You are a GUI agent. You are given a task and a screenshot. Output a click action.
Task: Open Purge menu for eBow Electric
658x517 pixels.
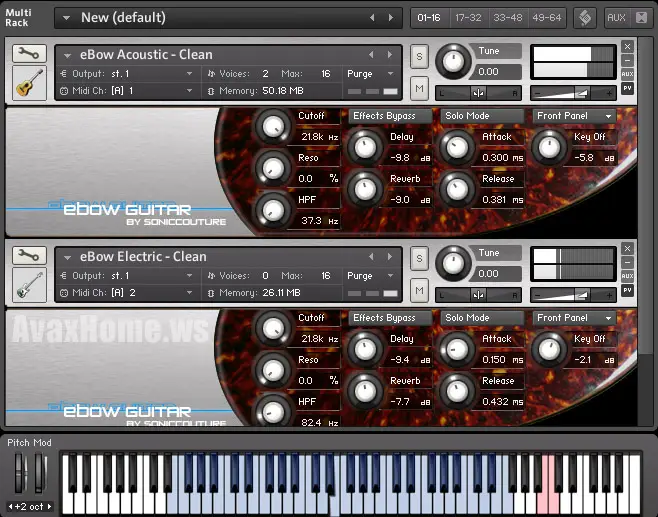[371, 276]
